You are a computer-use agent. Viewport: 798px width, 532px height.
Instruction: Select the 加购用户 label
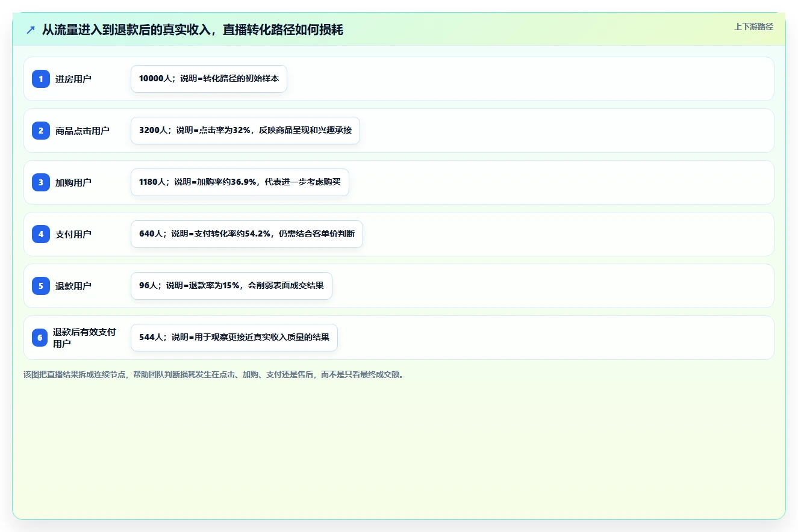click(73, 182)
